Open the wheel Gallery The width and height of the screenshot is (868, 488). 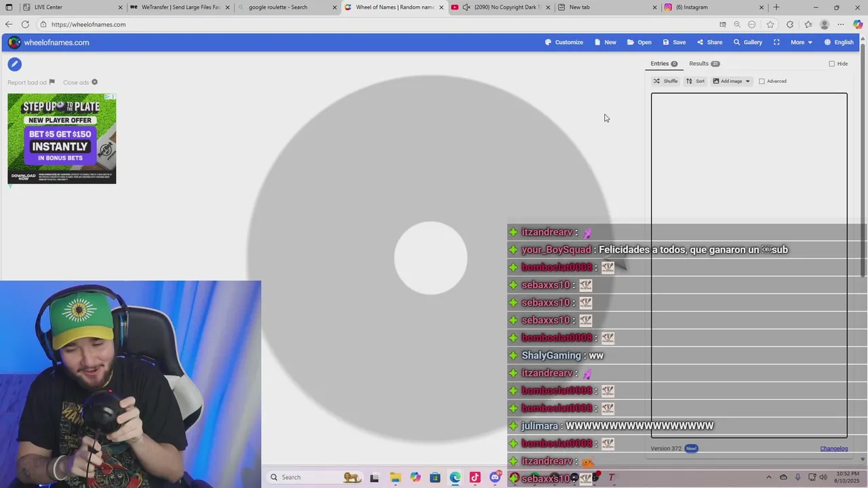747,42
